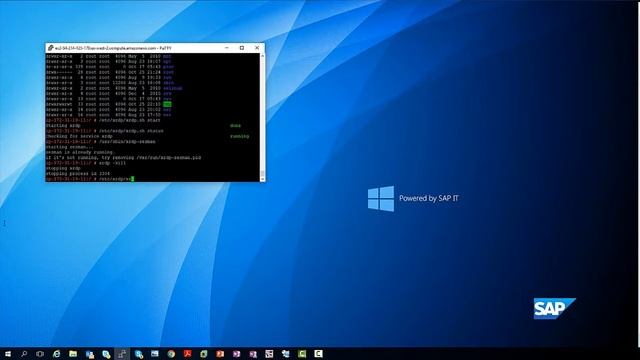
Task: Select the active PuTTY taskbar button
Action: pos(122,354)
